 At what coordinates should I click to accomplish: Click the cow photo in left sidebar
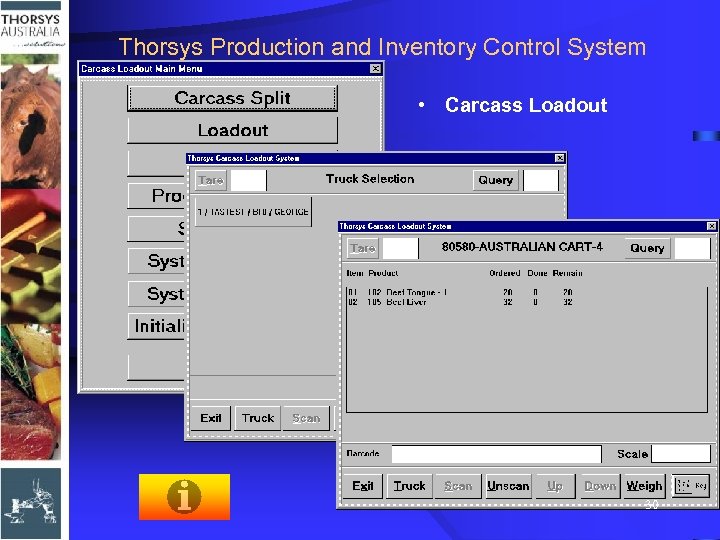click(31, 122)
